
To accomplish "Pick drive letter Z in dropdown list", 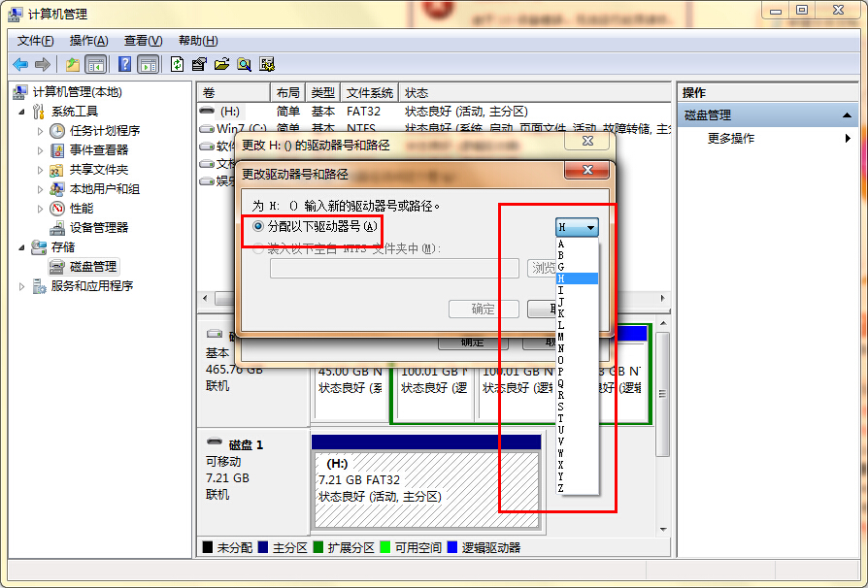I will (x=561, y=488).
